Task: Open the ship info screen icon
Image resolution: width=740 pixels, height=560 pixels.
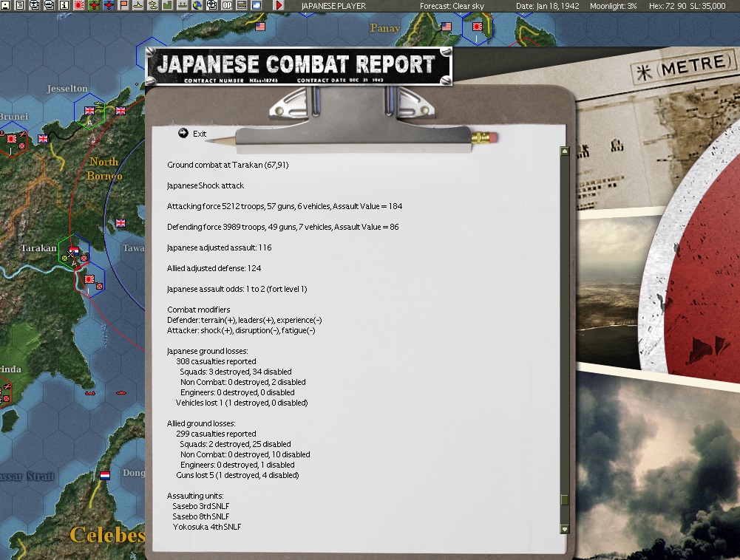Action: (49, 5)
